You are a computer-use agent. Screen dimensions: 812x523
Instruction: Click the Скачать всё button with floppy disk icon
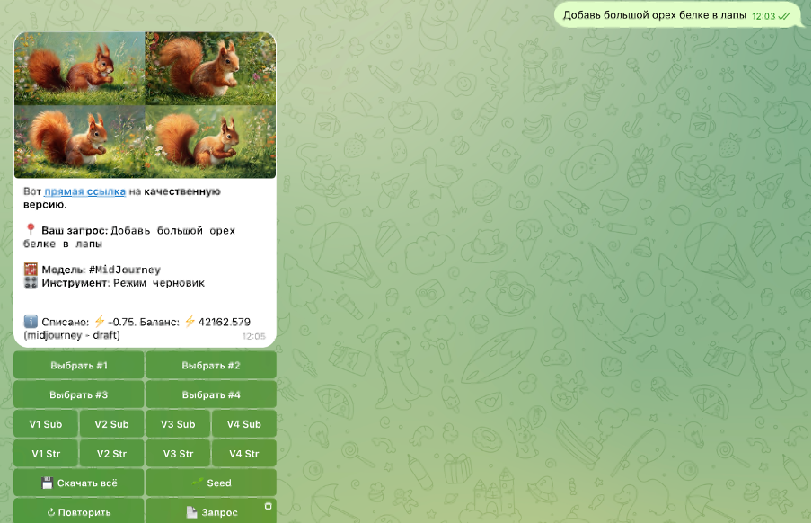pyautogui.click(x=79, y=483)
